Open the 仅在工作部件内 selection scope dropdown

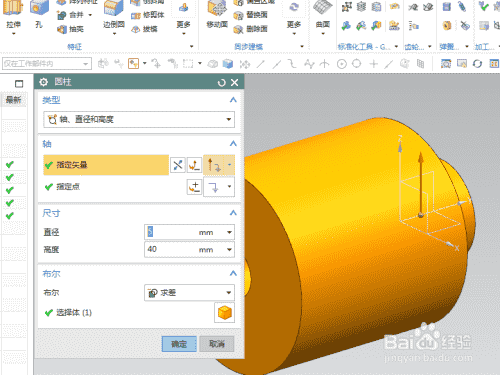47,63
